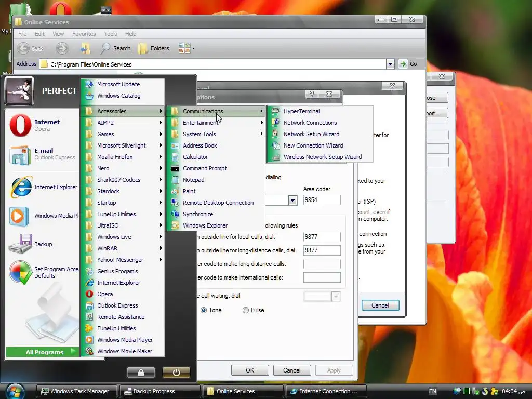The width and height of the screenshot is (532, 399).
Task: Click the Folders toolbar button
Action: [x=153, y=48]
